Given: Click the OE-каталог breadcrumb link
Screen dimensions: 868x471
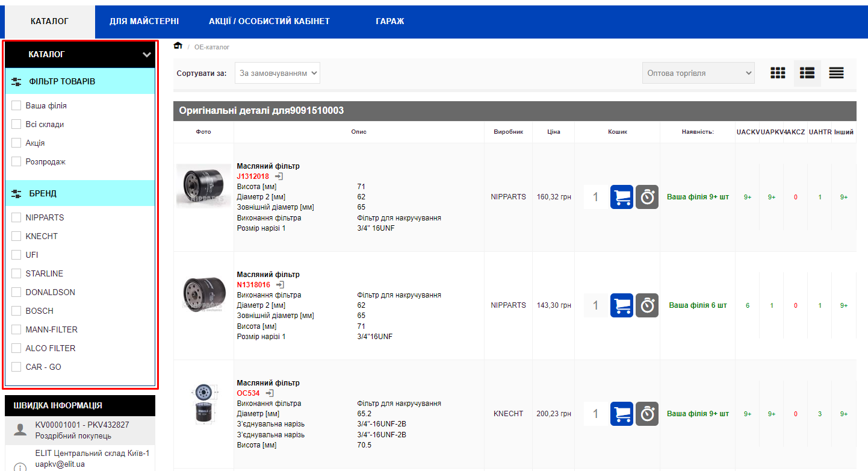Looking at the screenshot, I should point(212,47).
